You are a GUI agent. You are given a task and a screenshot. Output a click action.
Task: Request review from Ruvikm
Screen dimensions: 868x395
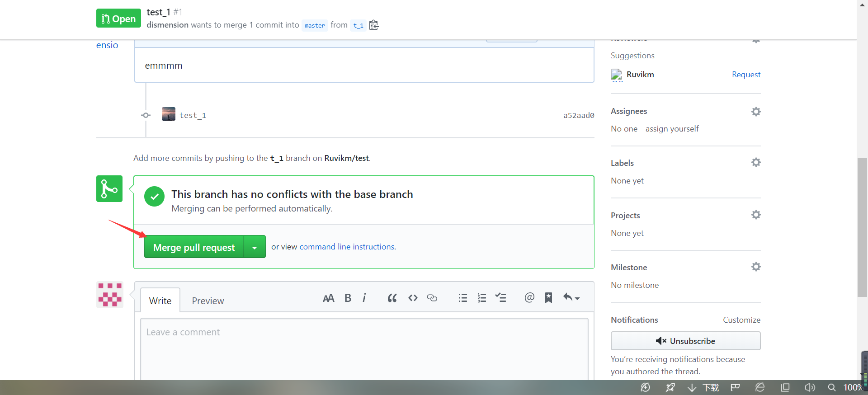746,75
